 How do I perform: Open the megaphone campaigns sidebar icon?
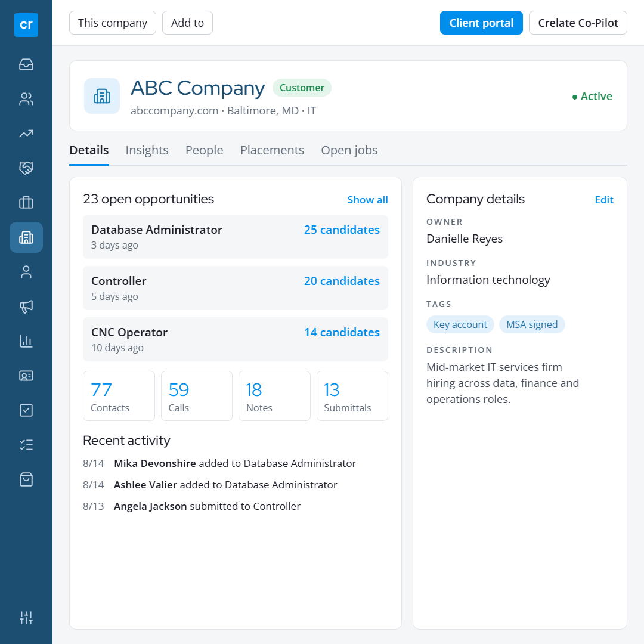coord(26,306)
